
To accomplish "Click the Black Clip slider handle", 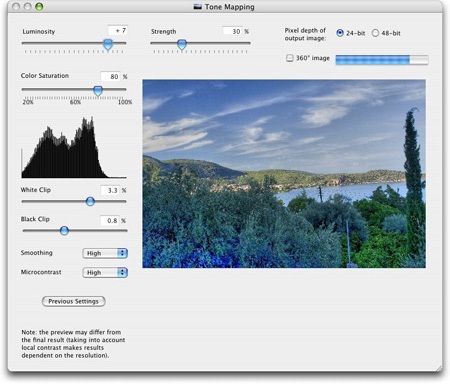I will 64,230.
